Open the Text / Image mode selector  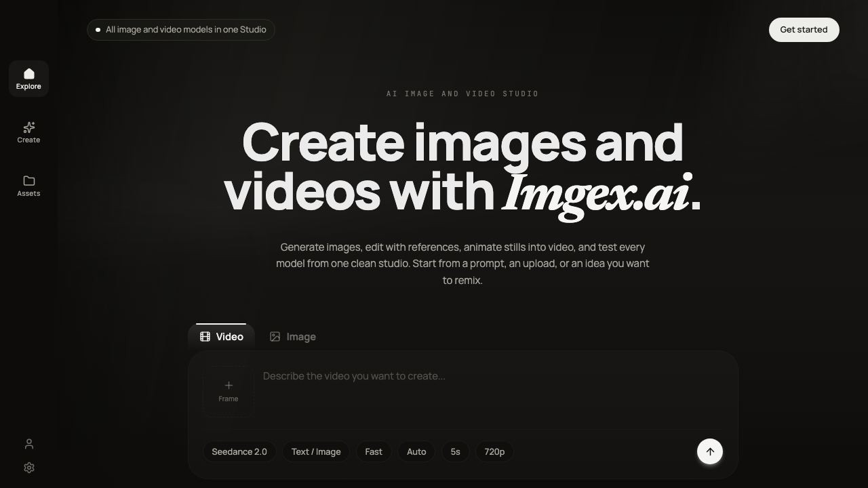pyautogui.click(x=316, y=451)
